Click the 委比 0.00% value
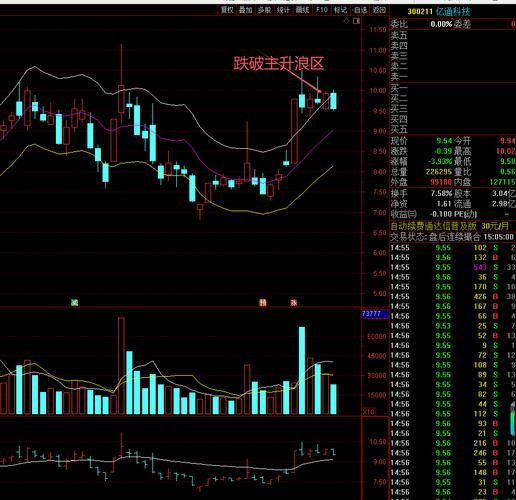This screenshot has height=500, width=516. (x=441, y=24)
